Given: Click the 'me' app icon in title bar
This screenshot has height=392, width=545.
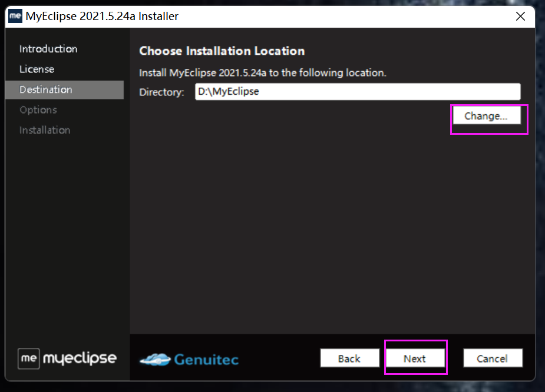Looking at the screenshot, I should [15, 16].
